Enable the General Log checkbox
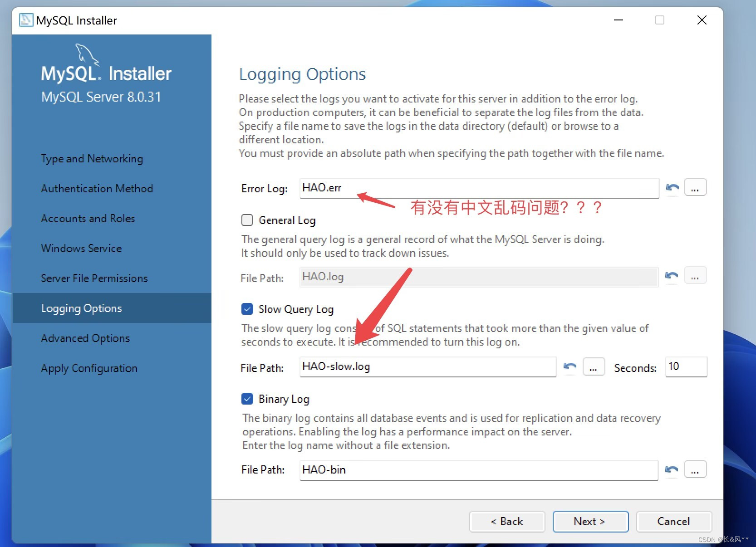Image resolution: width=756 pixels, height=547 pixels. (247, 220)
